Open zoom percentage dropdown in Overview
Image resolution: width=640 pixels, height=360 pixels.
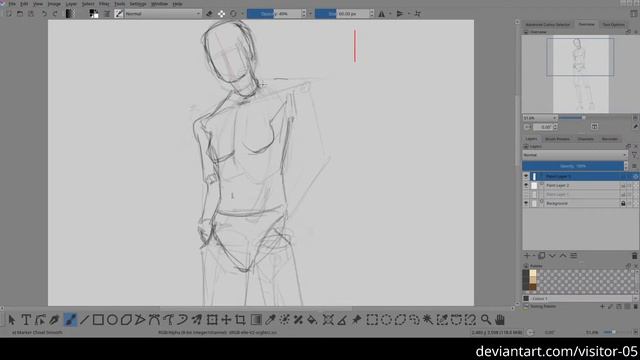[540, 118]
